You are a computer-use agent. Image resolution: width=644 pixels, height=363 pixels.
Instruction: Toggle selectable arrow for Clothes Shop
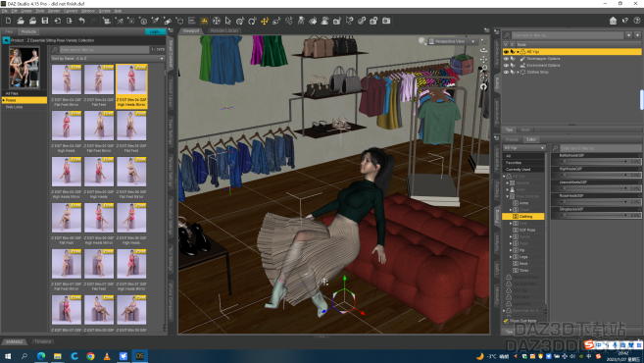[x=512, y=72]
